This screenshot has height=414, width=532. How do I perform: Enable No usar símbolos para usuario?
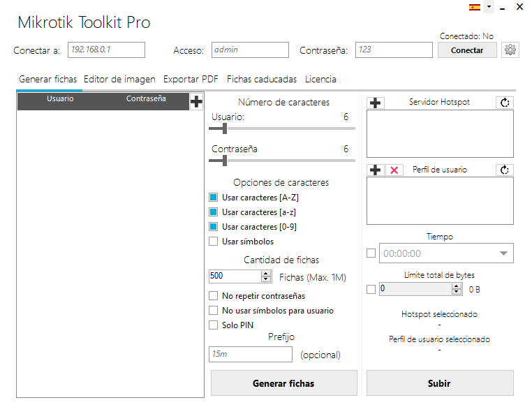214,310
